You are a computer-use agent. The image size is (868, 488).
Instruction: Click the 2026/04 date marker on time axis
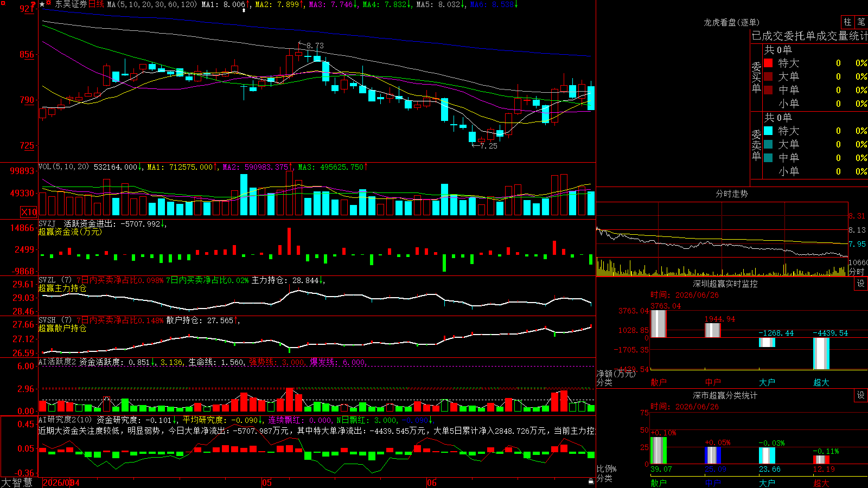61,483
